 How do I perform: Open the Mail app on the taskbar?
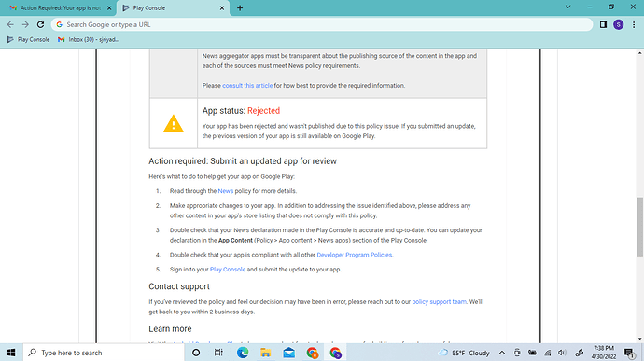click(289, 353)
